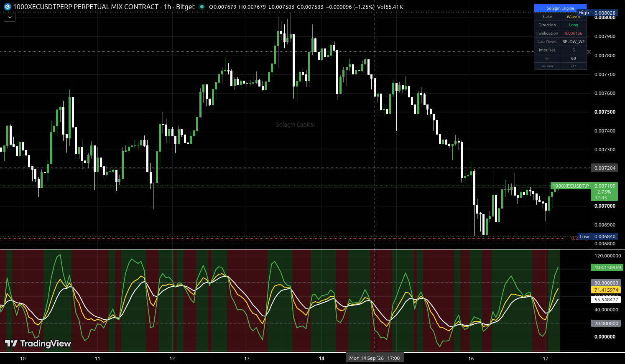The width and height of the screenshot is (625, 364).
Task: Click the Close value C0.007583
Action: click(x=310, y=7)
